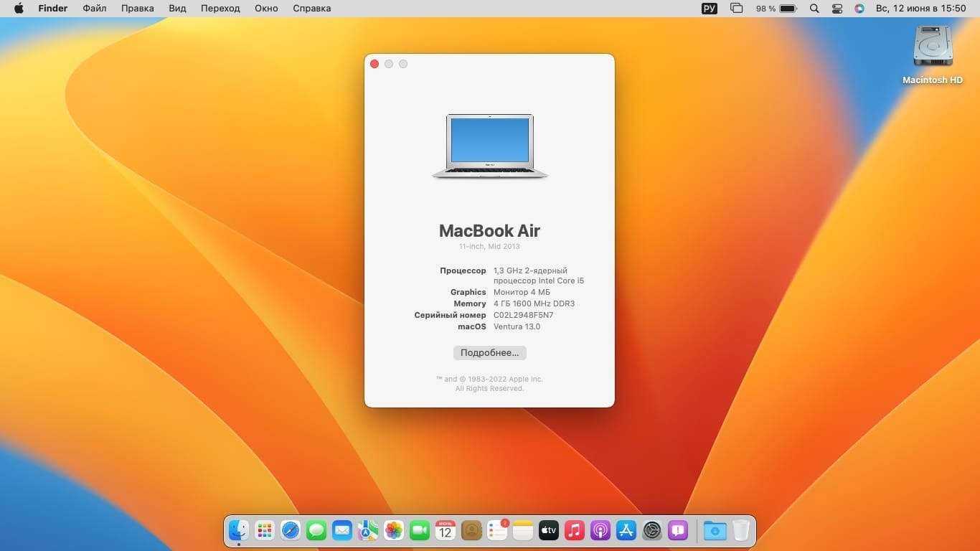Open the purple Feedback Assistant icon

(x=678, y=530)
